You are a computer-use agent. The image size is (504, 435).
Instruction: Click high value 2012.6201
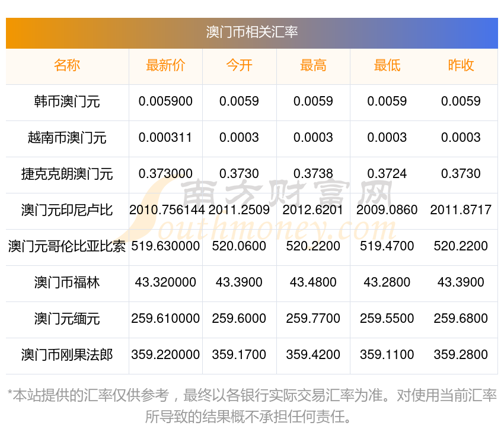(x=313, y=209)
